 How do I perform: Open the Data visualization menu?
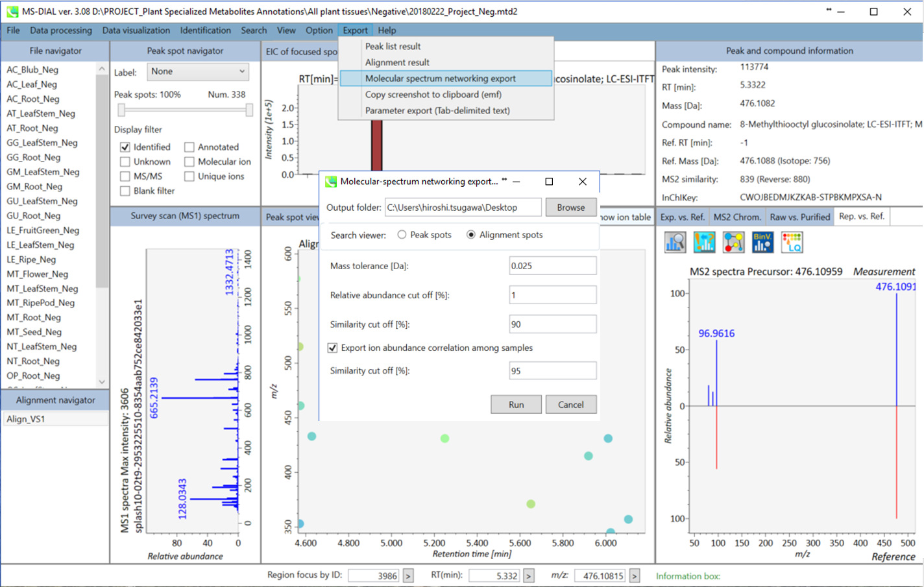(136, 30)
